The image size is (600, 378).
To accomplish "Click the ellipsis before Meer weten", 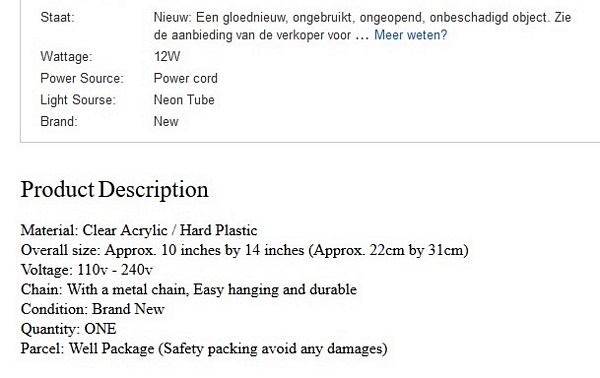I will pyautogui.click(x=362, y=37).
